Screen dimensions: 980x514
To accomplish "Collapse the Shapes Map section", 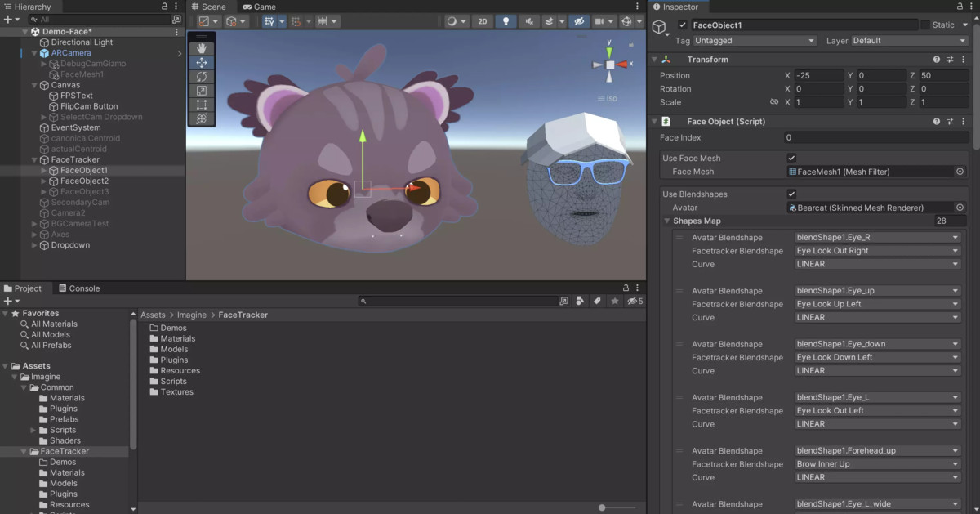I will [667, 220].
